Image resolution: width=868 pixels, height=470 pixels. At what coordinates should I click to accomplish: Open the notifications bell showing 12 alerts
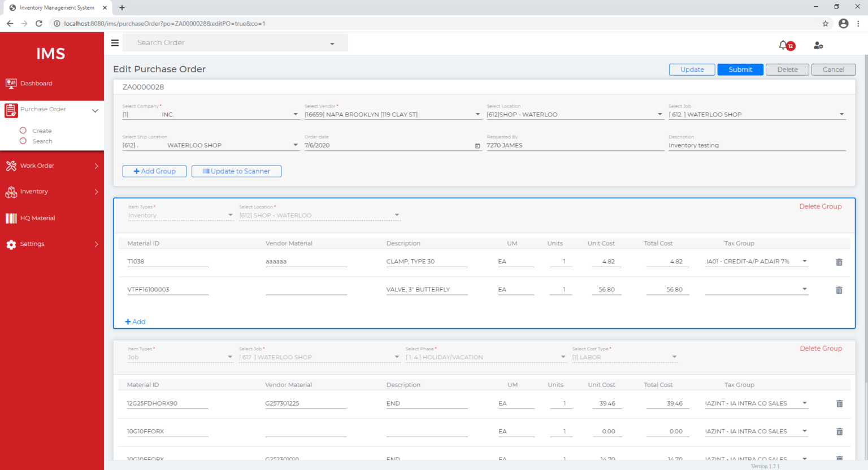[784, 45]
